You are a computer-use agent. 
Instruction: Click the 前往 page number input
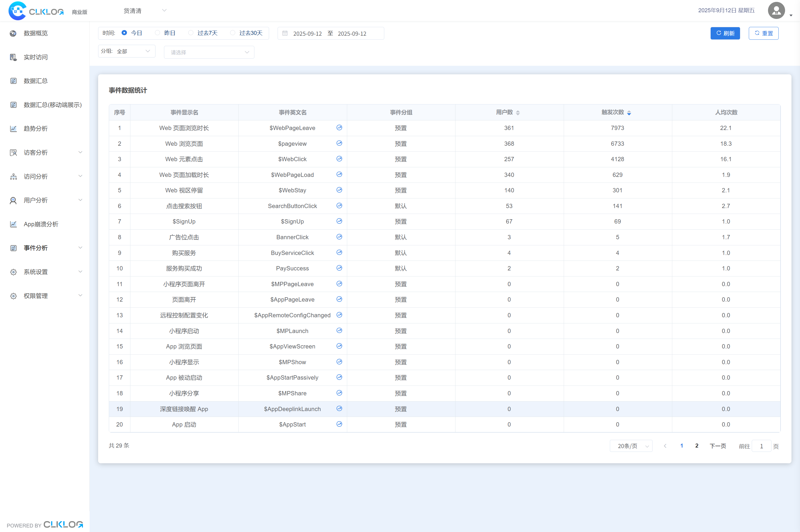(761, 446)
